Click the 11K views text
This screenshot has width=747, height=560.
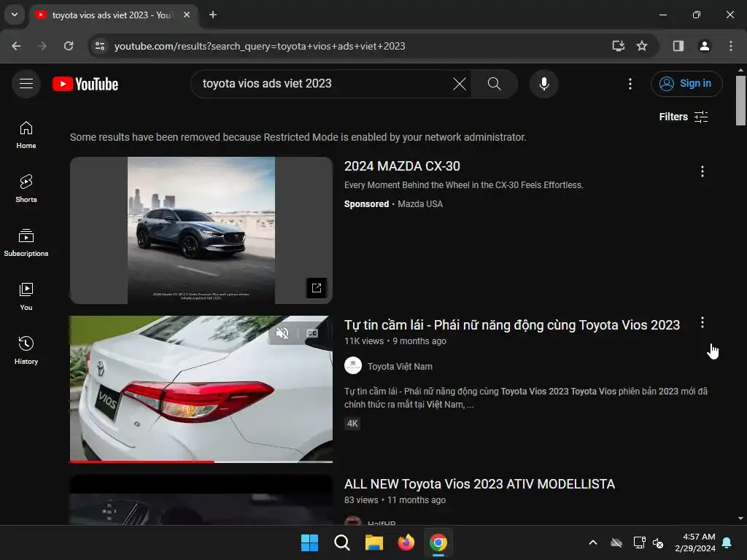pyautogui.click(x=363, y=341)
